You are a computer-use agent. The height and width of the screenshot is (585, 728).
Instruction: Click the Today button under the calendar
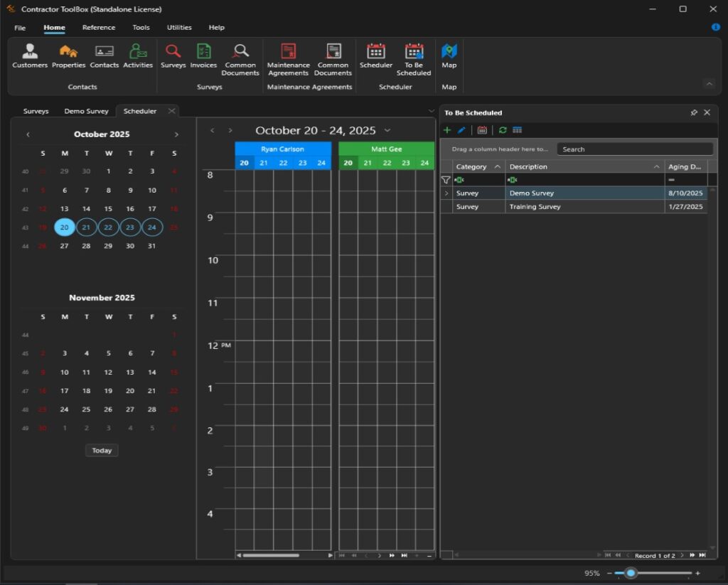click(x=101, y=450)
